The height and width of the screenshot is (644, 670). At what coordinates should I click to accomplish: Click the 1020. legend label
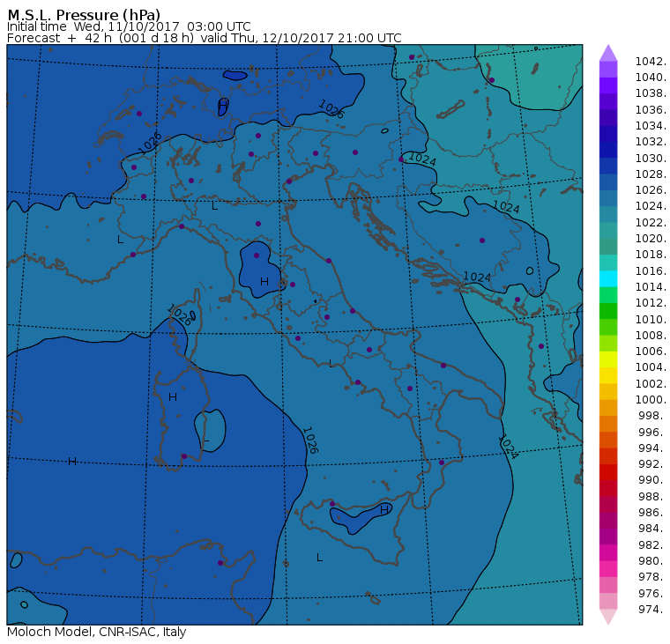(651, 238)
